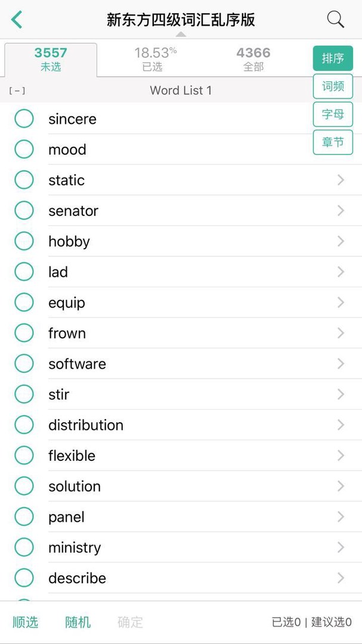Screen dimensions: 362x644
Task: Open details chevron for "static"
Action: coord(341,180)
